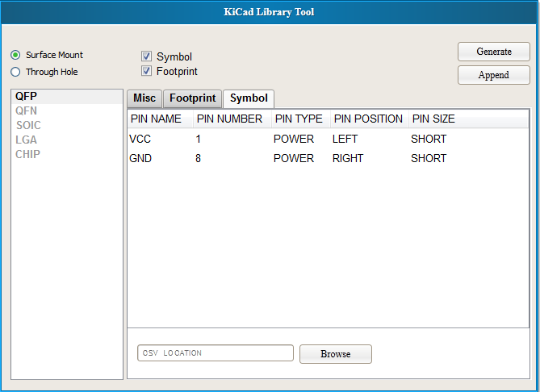The image size is (540, 392).
Task: Click the PIN NAME column header
Action: [160, 119]
